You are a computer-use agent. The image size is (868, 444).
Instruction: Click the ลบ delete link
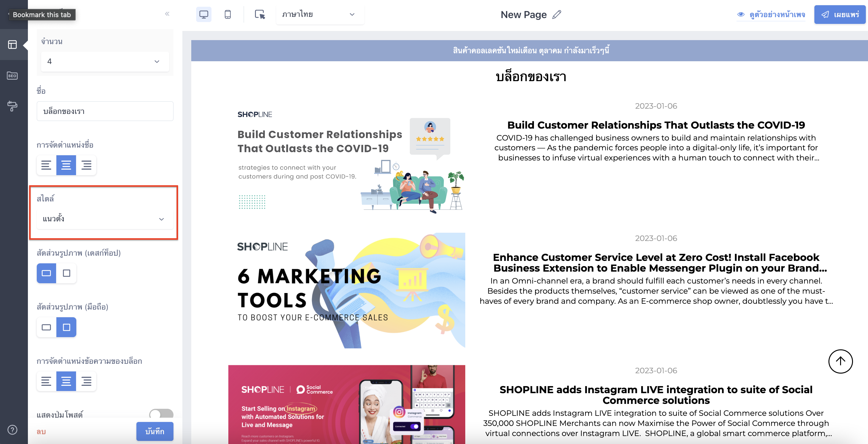pos(41,431)
